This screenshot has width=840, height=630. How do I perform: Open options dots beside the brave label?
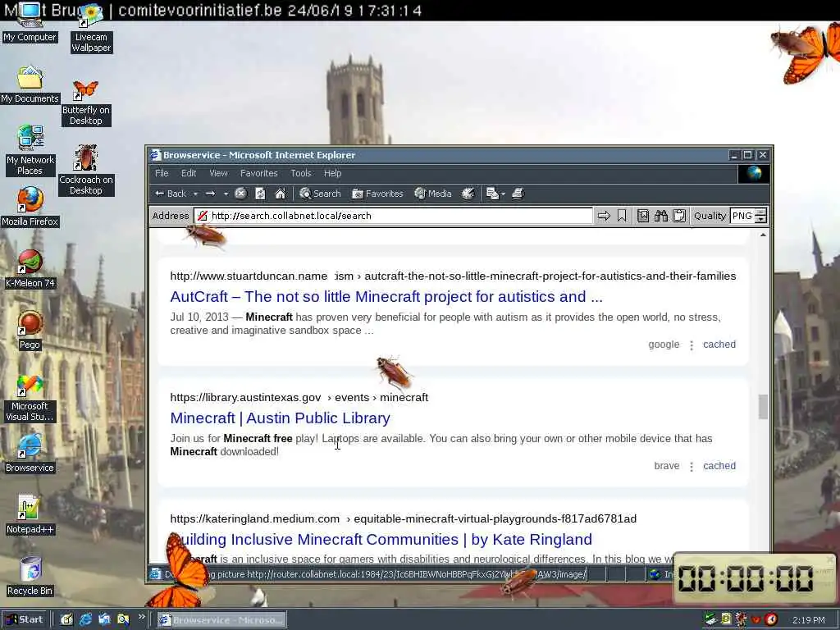[x=691, y=467]
